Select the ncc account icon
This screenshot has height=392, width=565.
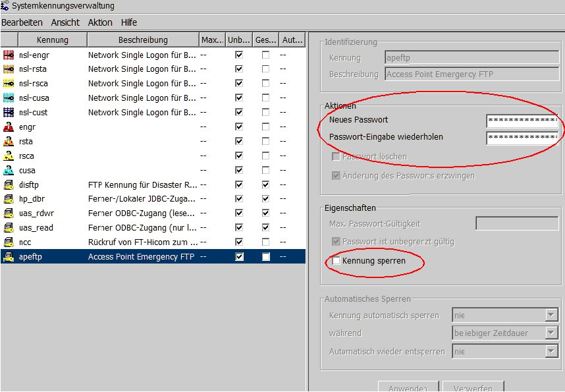(9, 242)
